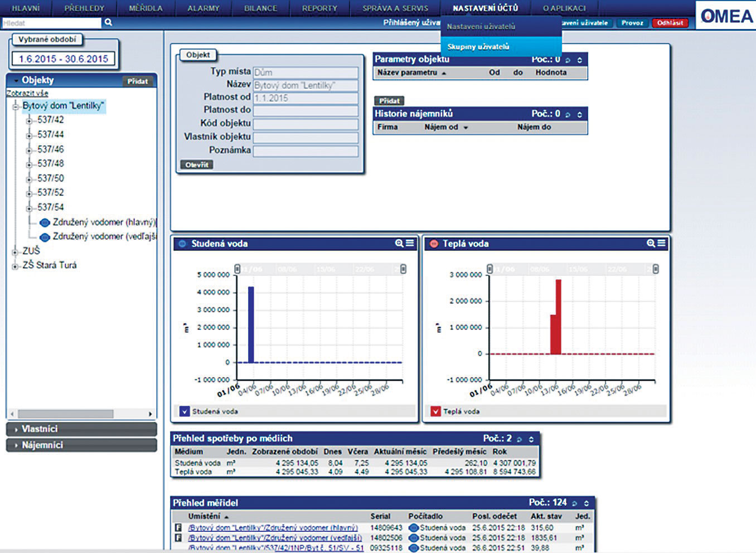Toggle the Studená voda legend checkbox
This screenshot has height=553, width=756.
click(185, 411)
